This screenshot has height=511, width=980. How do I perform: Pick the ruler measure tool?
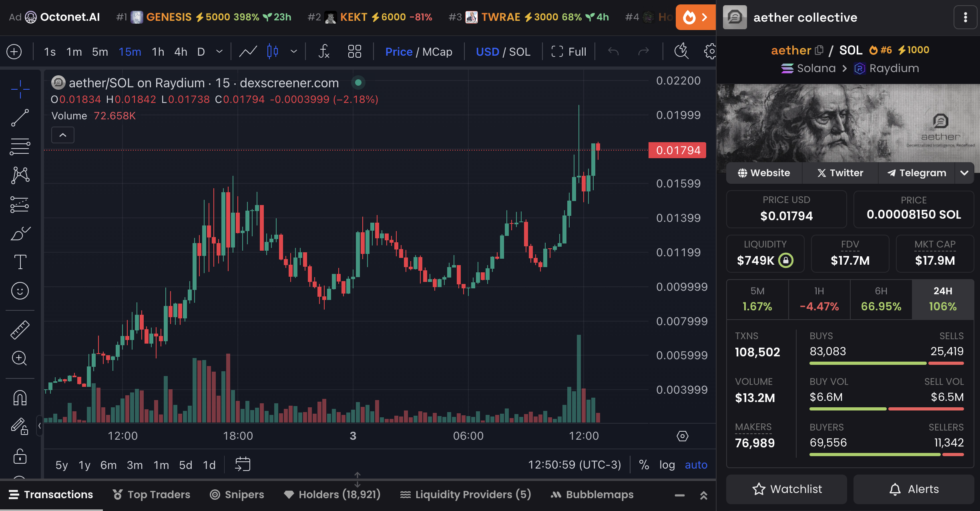tap(20, 330)
